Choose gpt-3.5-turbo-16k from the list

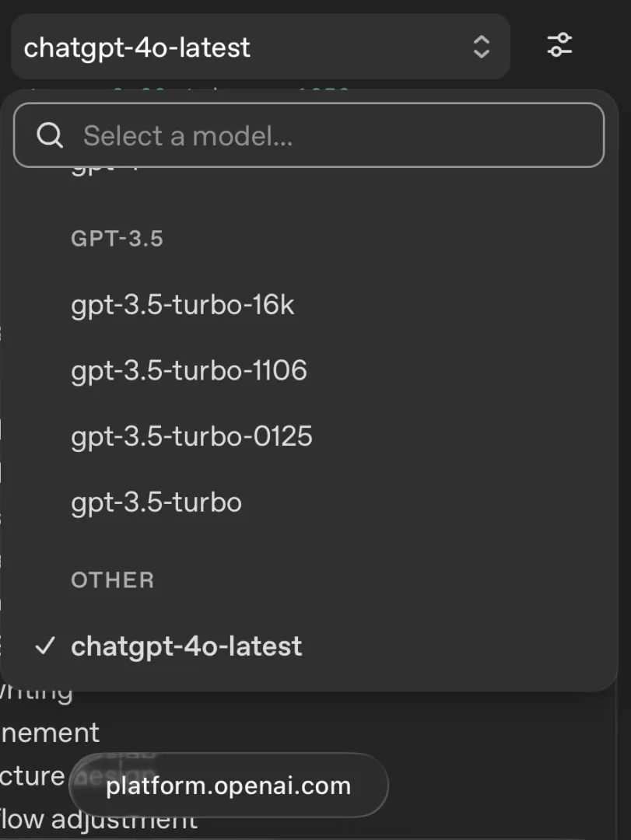(x=183, y=306)
